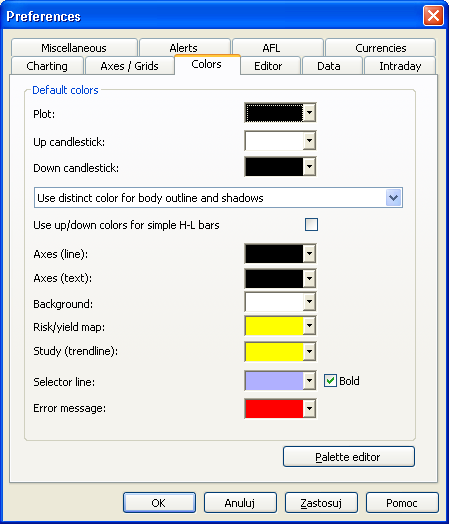Screen dimensions: 449x524
Task: Open the Editor tab
Action: click(x=268, y=66)
